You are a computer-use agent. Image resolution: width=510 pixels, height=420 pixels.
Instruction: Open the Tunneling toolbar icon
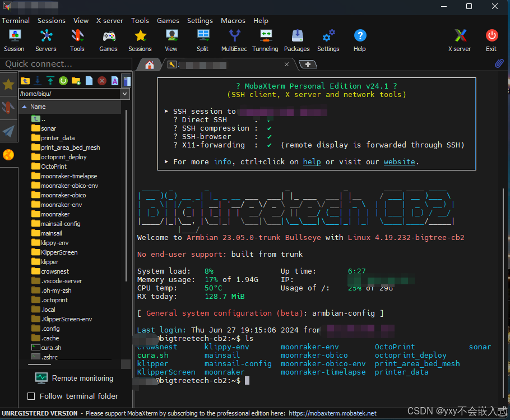[266, 41]
